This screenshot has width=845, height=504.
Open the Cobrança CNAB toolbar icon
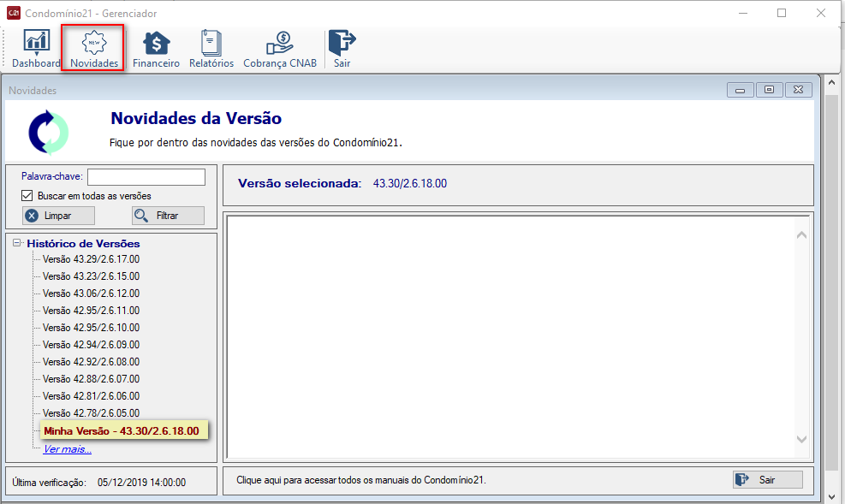tap(280, 49)
